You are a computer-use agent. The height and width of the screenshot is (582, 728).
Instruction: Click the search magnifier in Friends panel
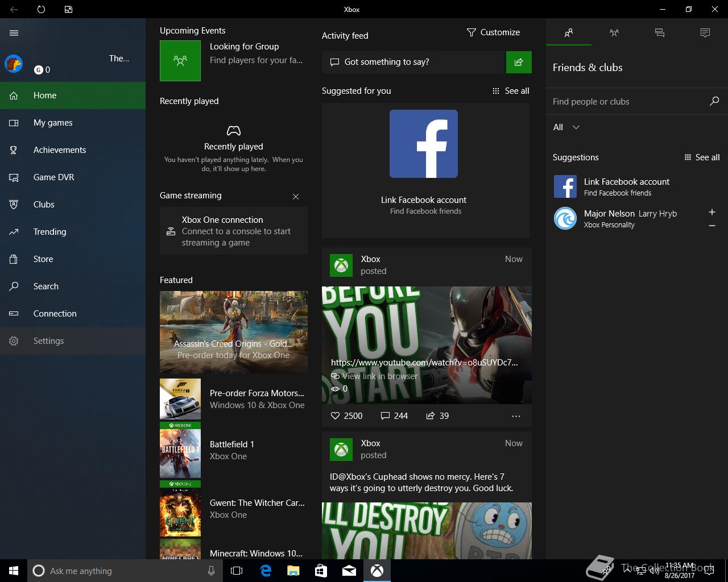(714, 101)
